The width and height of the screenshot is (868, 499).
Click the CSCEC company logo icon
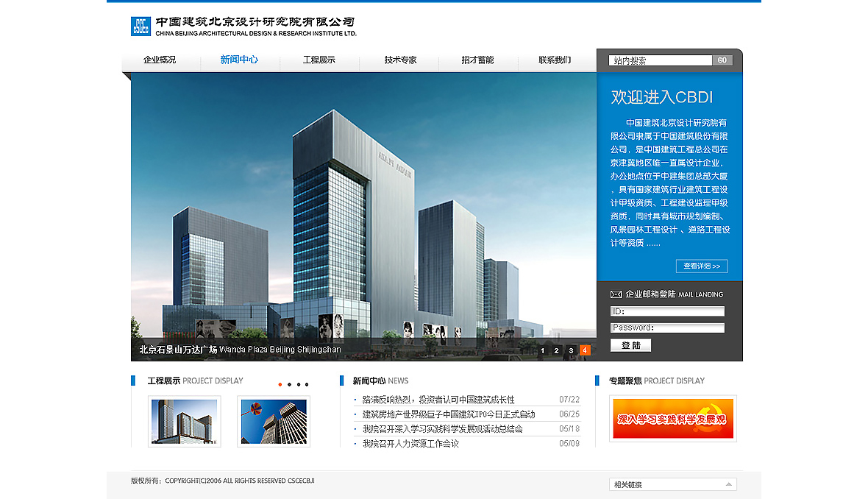coord(140,26)
